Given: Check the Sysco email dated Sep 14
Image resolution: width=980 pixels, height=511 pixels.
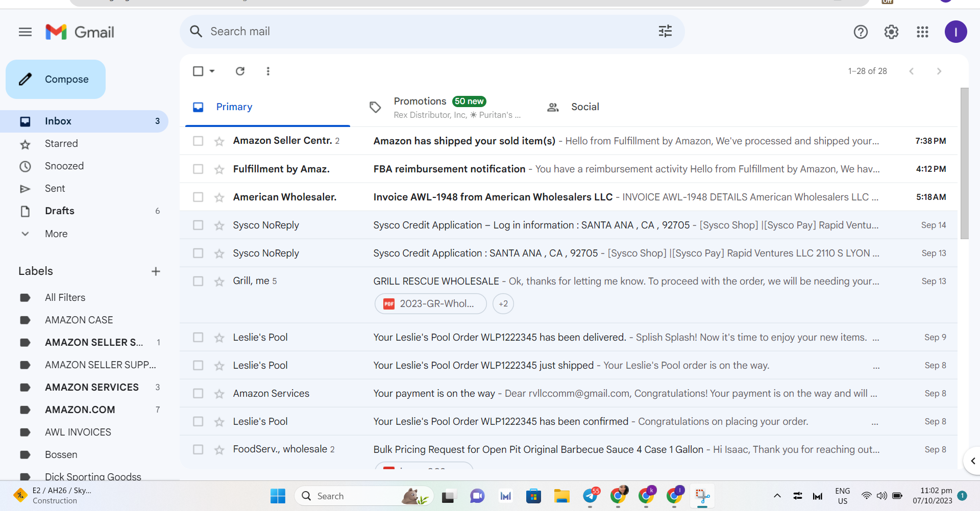Looking at the screenshot, I should (198, 225).
